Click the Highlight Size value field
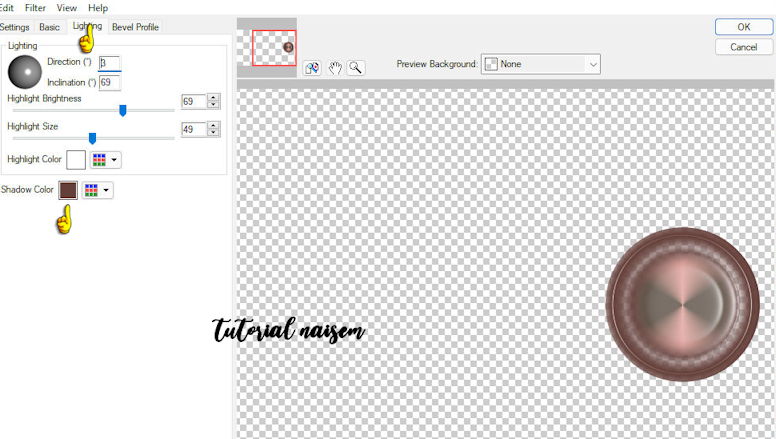The image size is (776, 439). tap(194, 129)
